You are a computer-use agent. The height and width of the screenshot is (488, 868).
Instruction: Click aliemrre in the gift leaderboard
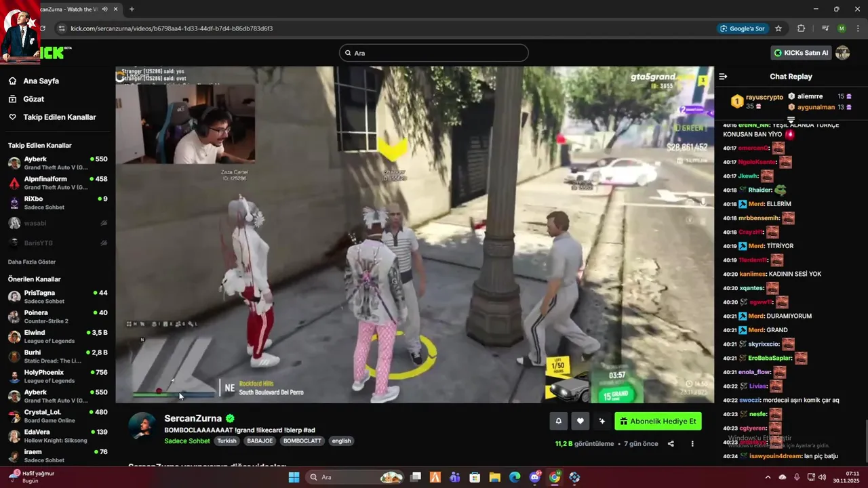click(x=810, y=96)
